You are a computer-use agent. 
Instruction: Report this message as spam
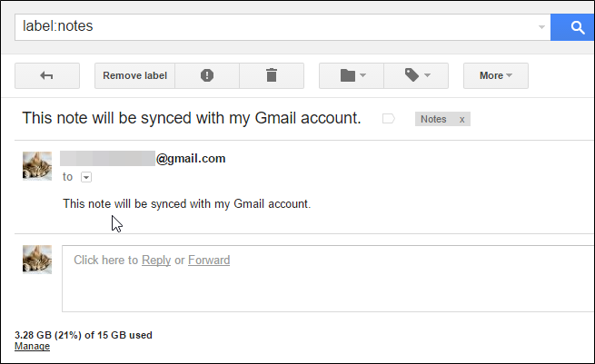coord(207,75)
